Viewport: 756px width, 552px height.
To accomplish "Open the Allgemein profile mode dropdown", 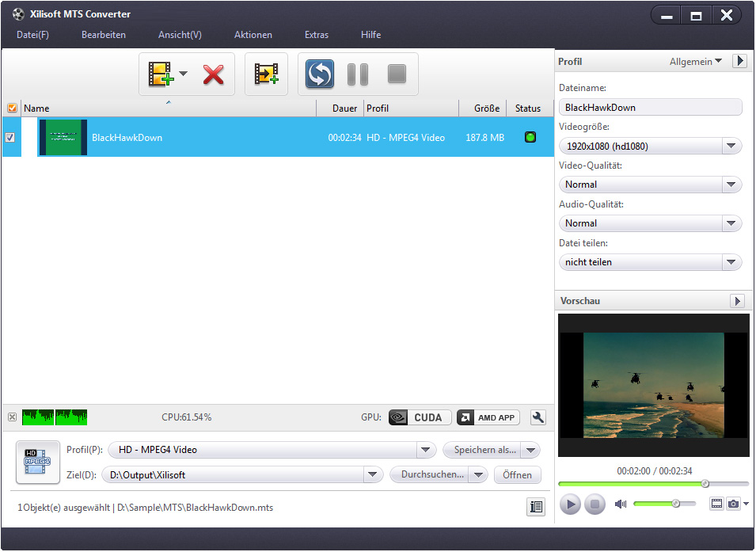I will click(x=695, y=61).
